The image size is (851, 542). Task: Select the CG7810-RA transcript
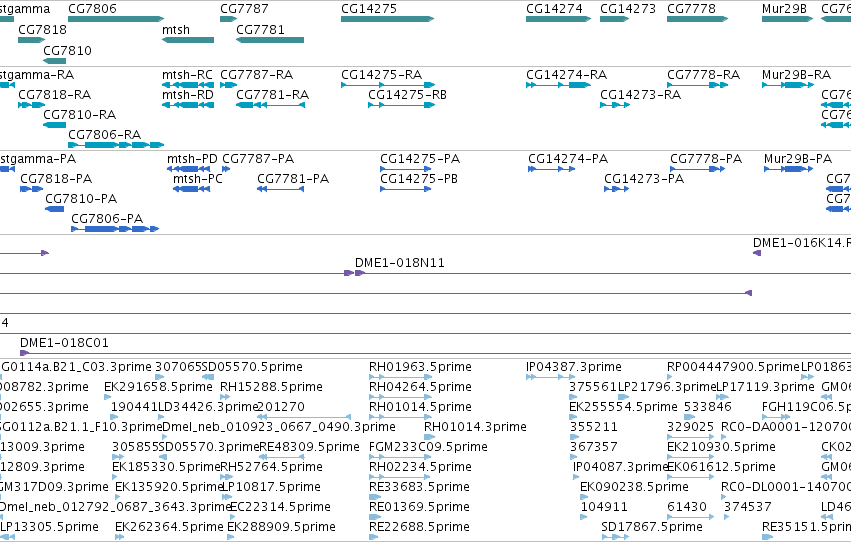point(54,125)
